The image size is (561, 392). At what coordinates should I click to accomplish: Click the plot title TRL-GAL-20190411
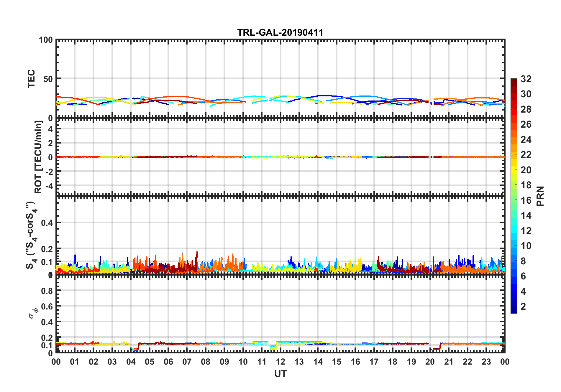coord(280,32)
